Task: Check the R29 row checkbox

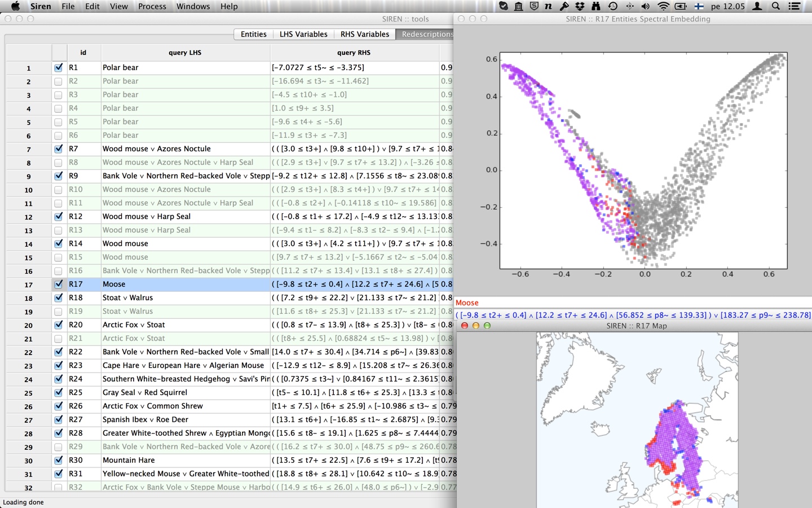Action: (59, 447)
